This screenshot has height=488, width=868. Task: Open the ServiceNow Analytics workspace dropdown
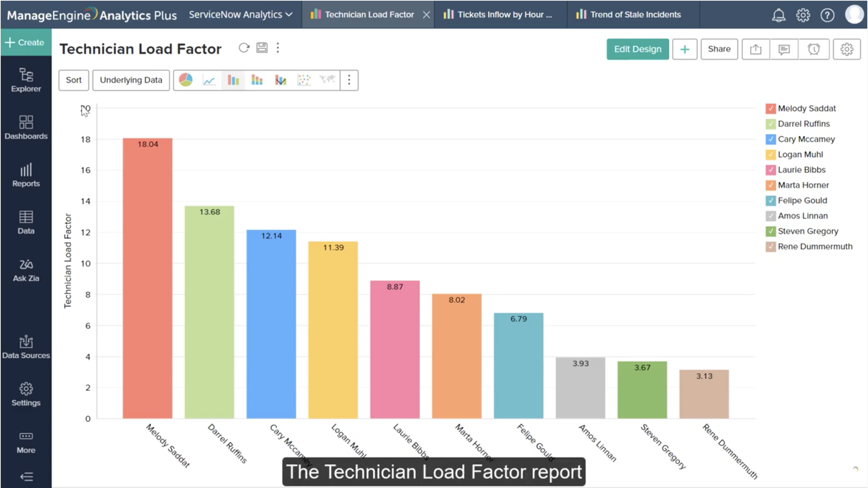click(x=240, y=14)
